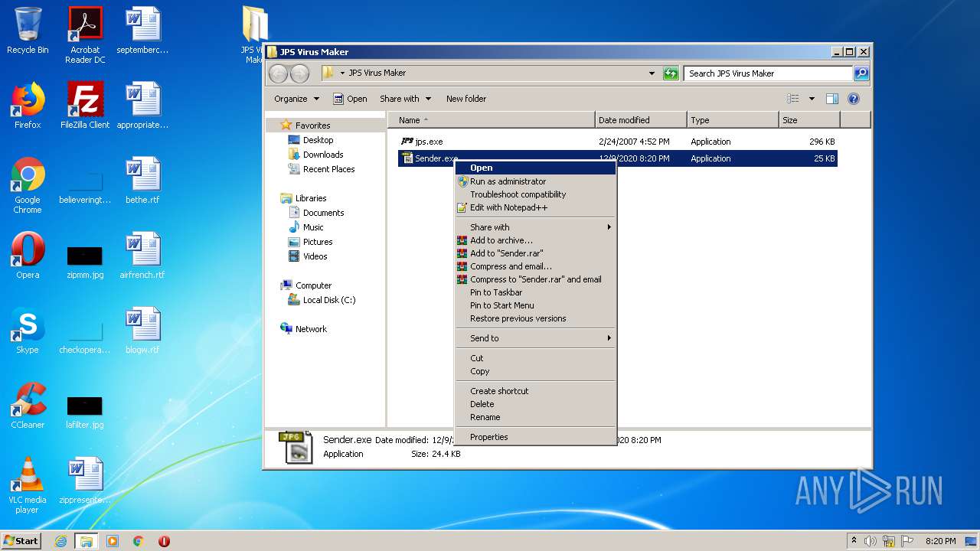Sort by Date modified column header
Screen dimensions: 980x551
point(641,120)
